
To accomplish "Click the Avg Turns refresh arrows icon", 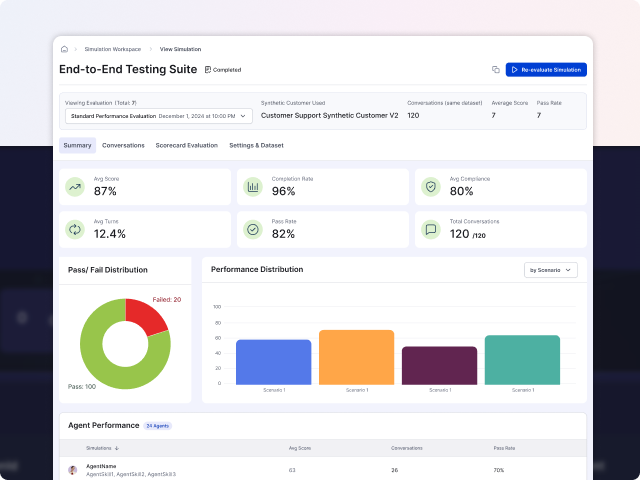I will click(75, 229).
